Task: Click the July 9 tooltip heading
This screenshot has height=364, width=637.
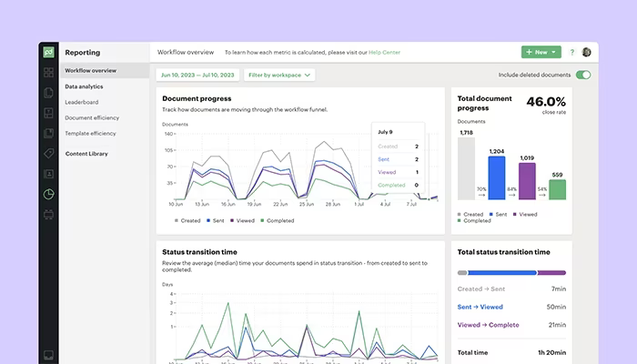Action: tap(385, 132)
